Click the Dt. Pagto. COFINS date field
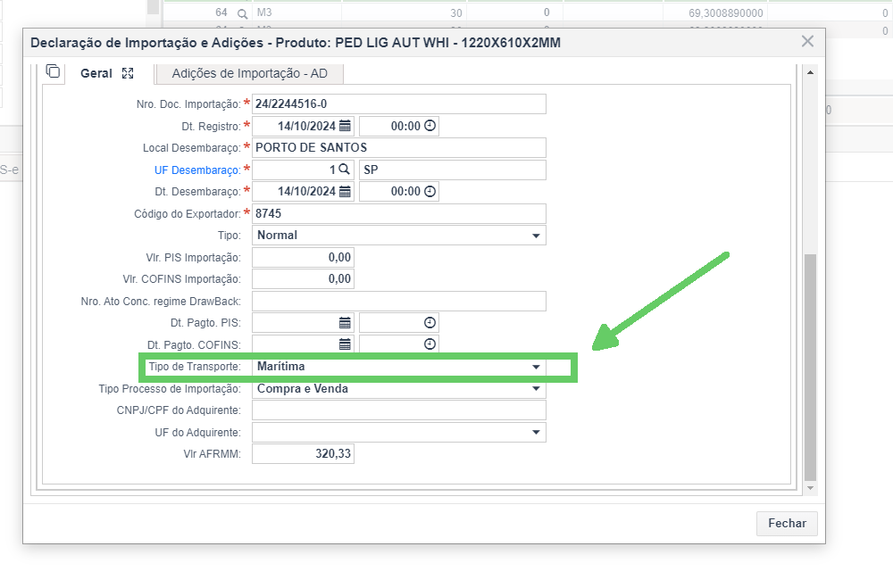Screen dimensions: 893x588 303,344
